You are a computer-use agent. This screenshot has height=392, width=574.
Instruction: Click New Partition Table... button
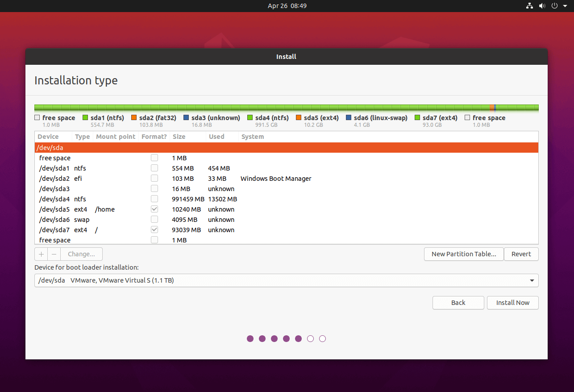coord(464,254)
